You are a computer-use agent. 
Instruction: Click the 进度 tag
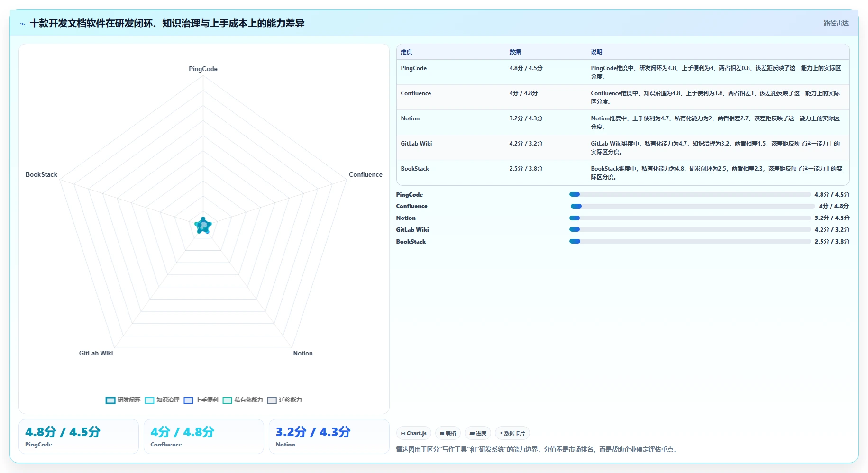point(478,433)
